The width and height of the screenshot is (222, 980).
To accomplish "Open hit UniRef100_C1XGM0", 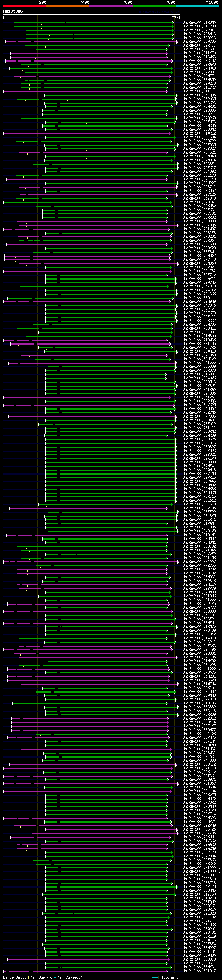I will point(199,23).
